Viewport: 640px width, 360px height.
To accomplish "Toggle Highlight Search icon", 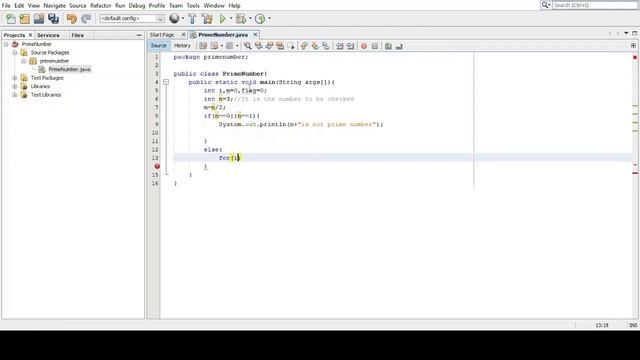I will click(x=280, y=46).
